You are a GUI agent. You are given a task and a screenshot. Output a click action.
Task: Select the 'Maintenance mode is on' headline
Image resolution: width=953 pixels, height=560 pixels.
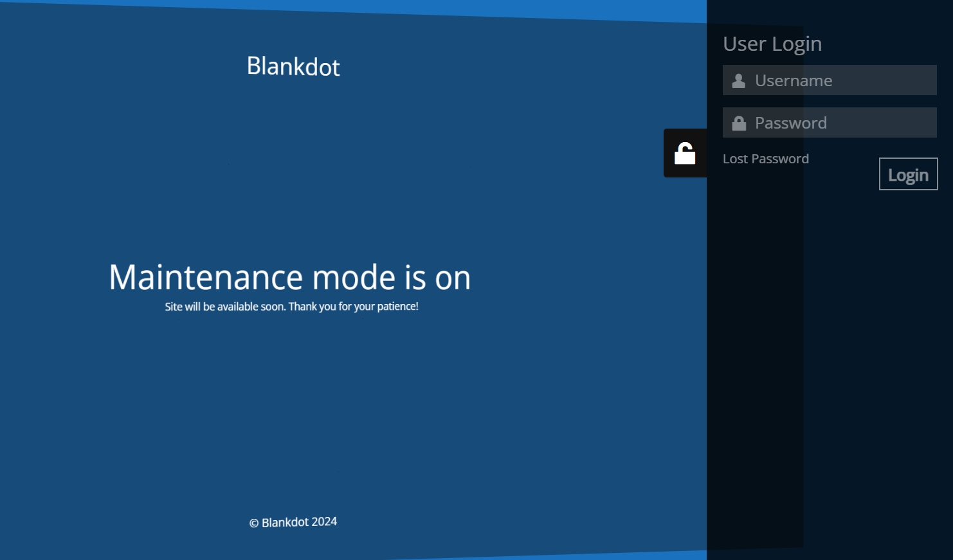[x=289, y=277]
